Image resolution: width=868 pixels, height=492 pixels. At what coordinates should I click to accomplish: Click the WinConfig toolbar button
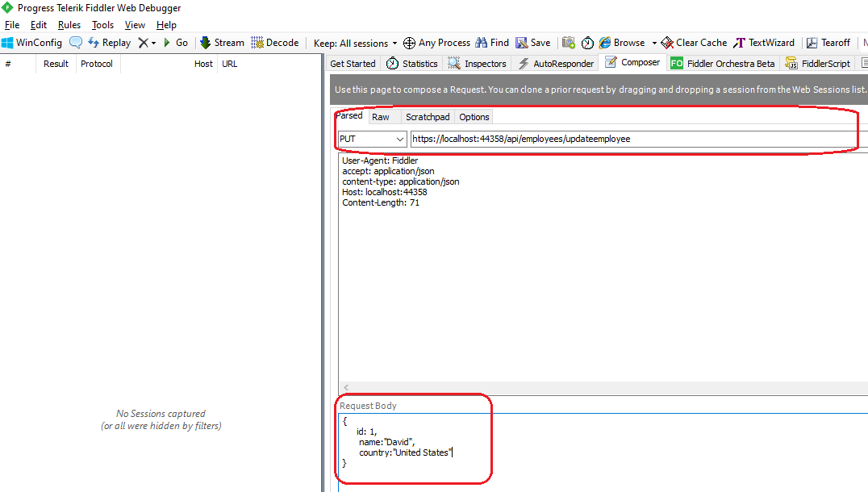click(x=31, y=43)
